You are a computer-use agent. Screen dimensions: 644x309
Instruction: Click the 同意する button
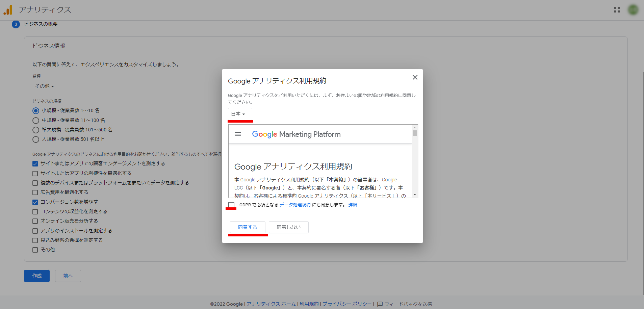pyautogui.click(x=248, y=227)
